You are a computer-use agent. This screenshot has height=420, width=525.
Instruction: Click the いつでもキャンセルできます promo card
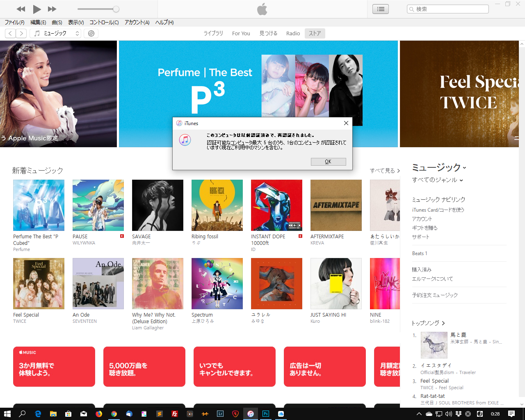coord(235,367)
